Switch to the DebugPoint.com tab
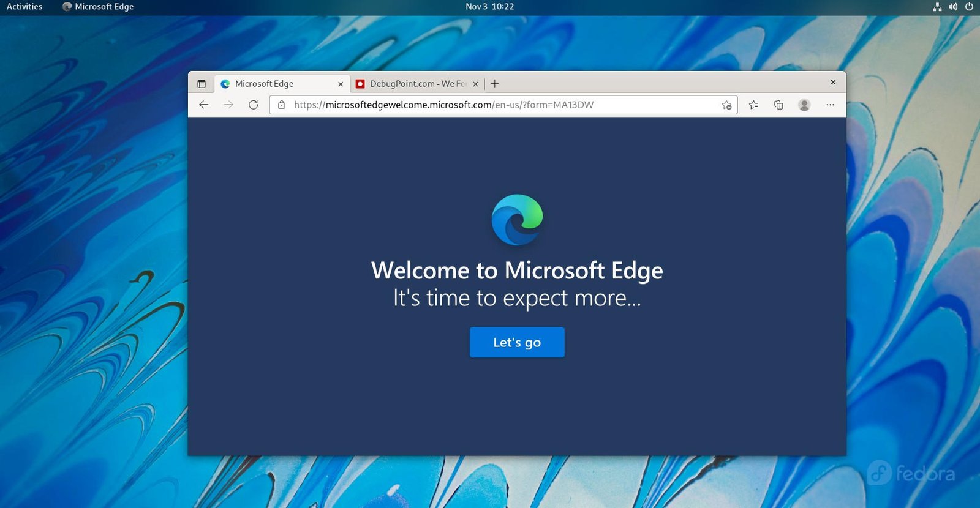This screenshot has width=980, height=508. [x=417, y=84]
